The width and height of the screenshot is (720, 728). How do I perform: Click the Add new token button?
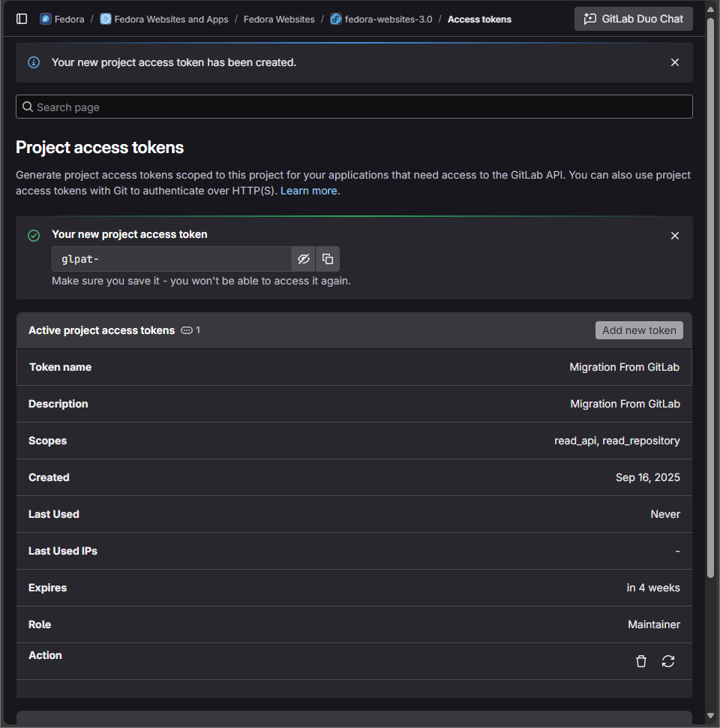[x=639, y=329]
